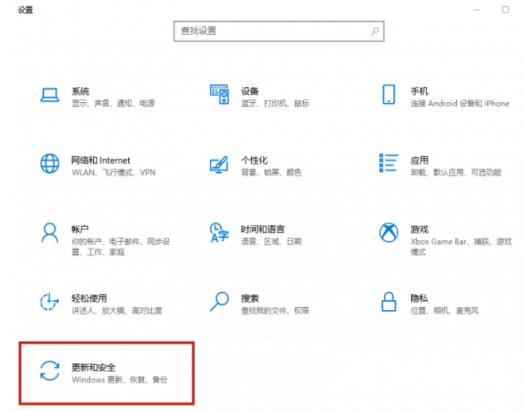Maximize the 设置 window
Image resolution: width=525 pixels, height=411 pixels.
[506, 10]
